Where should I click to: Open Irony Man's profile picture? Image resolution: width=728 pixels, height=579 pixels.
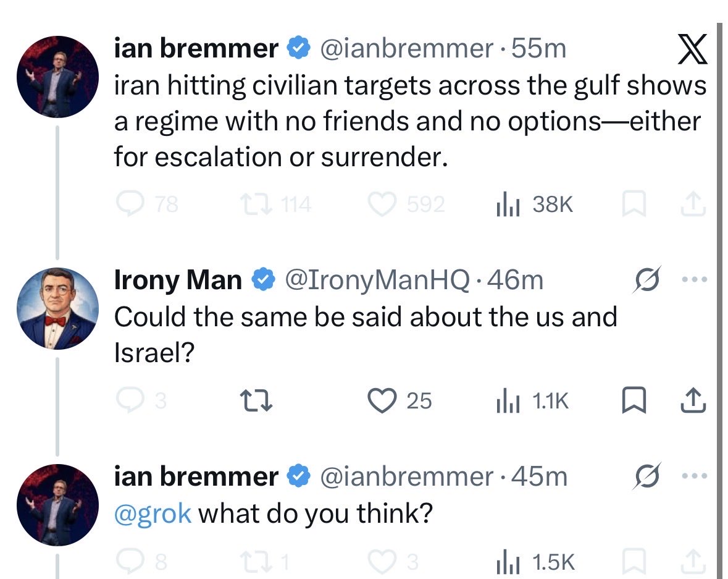57,309
